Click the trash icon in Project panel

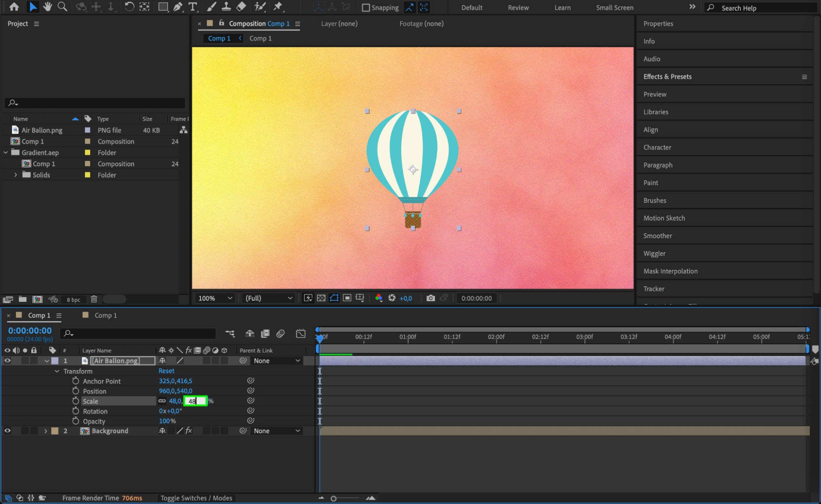[94, 299]
